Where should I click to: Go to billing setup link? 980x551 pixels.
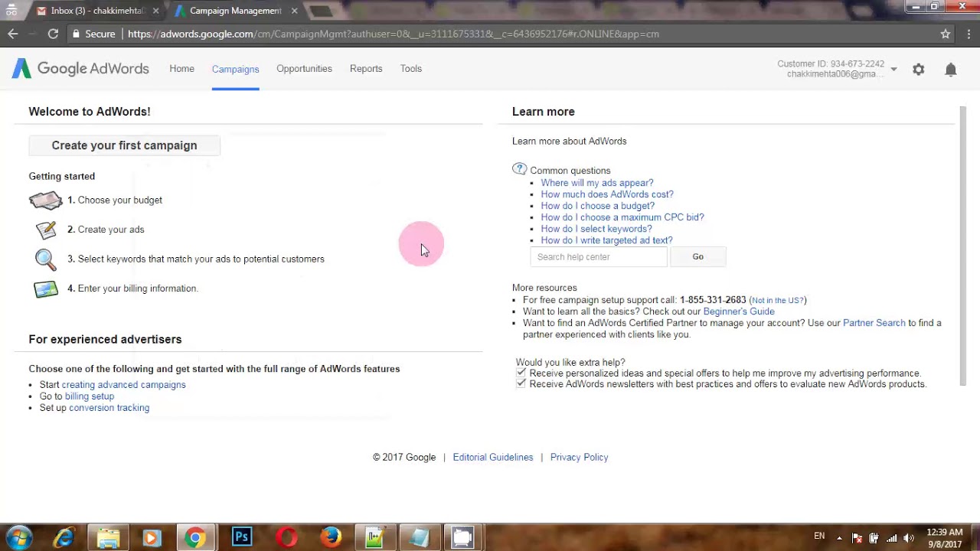[90, 396]
